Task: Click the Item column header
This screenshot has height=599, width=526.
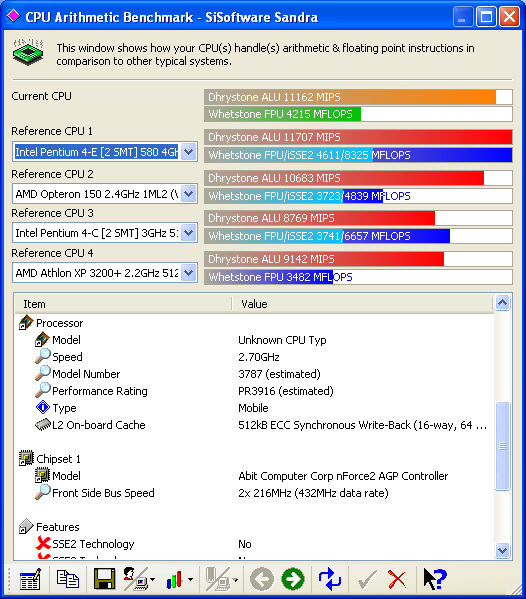Action: pyautogui.click(x=123, y=304)
